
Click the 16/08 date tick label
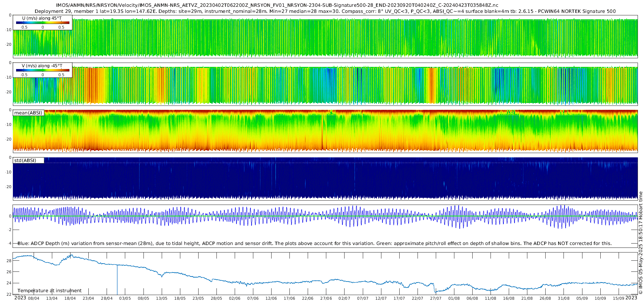(x=509, y=298)
